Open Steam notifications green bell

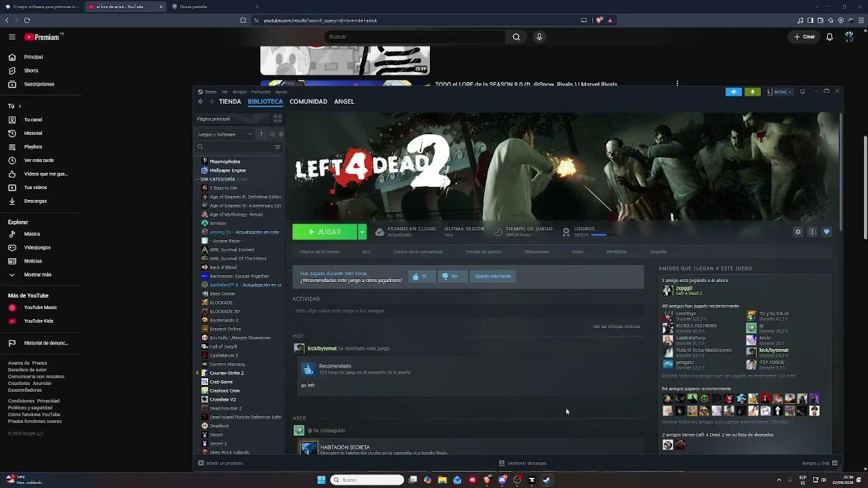752,91
